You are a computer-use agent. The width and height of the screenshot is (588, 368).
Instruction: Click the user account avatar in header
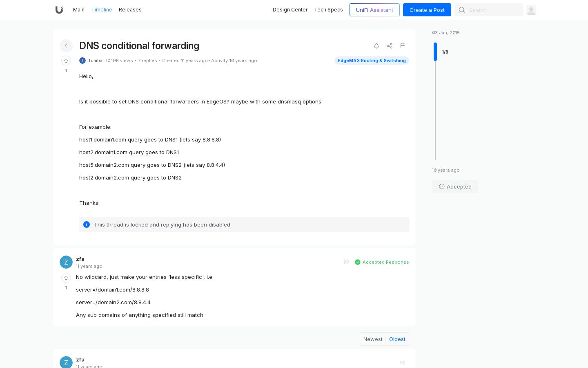[531, 10]
